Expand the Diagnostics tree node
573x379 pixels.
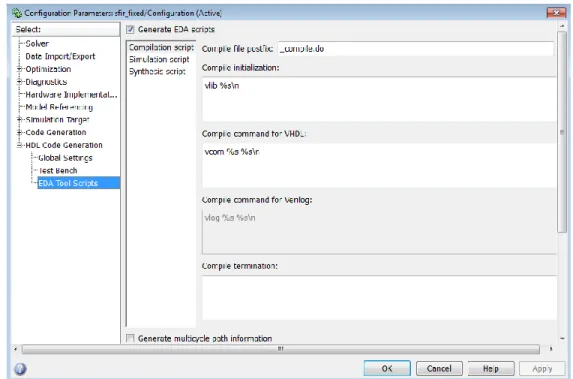[19, 82]
